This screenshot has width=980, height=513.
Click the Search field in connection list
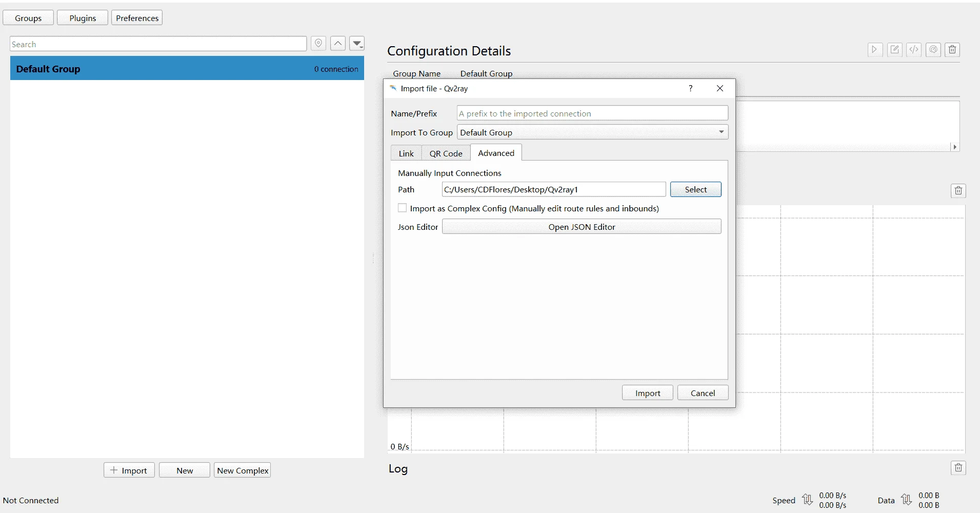158,44
